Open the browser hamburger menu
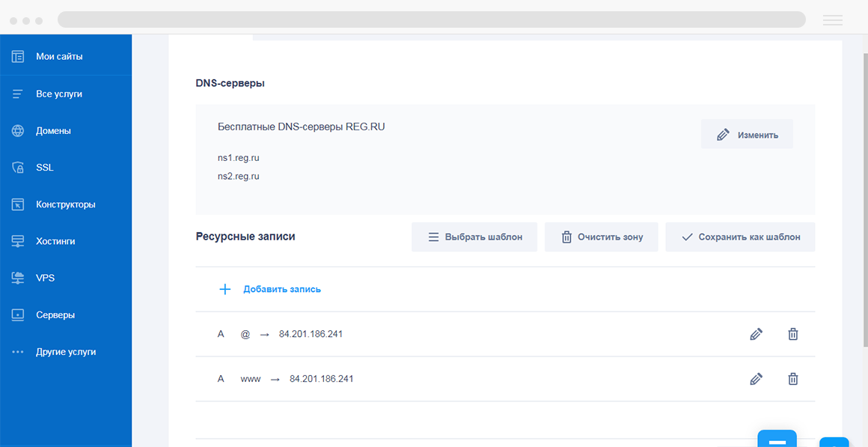This screenshot has width=868, height=447. coord(833,20)
